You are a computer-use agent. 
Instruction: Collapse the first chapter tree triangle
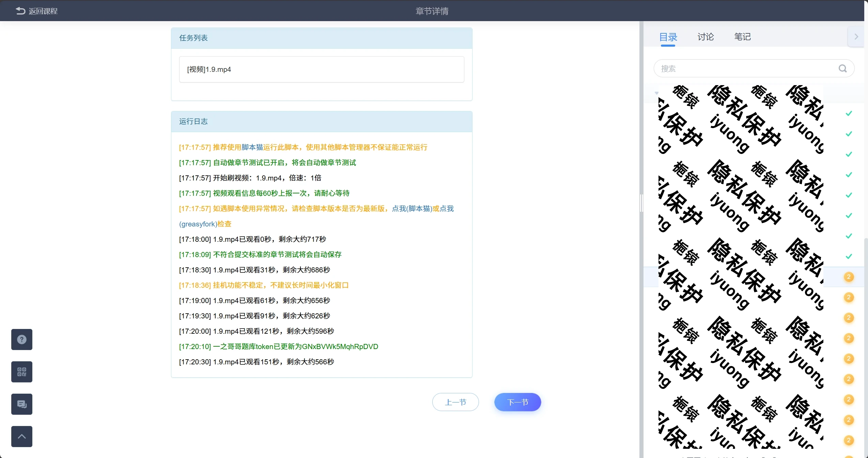coord(656,93)
